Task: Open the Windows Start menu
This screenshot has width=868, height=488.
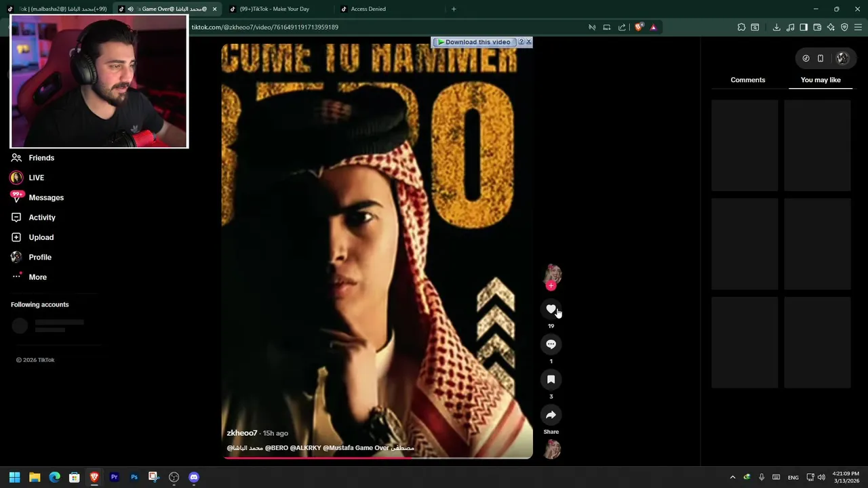Action: 15,477
